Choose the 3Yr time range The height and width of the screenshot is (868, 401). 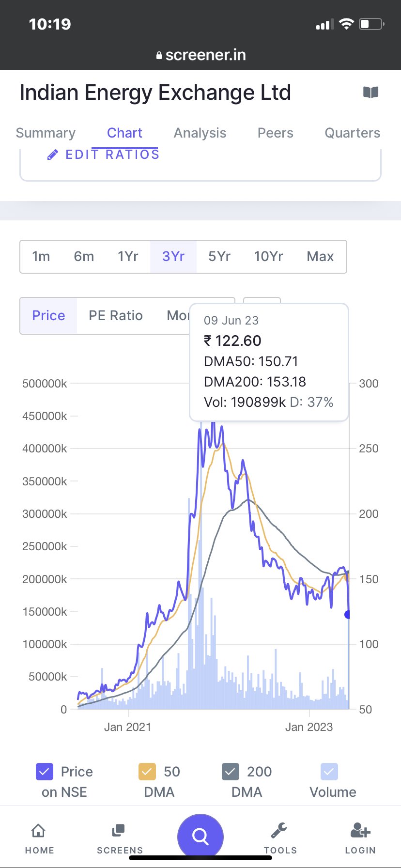pos(173,256)
